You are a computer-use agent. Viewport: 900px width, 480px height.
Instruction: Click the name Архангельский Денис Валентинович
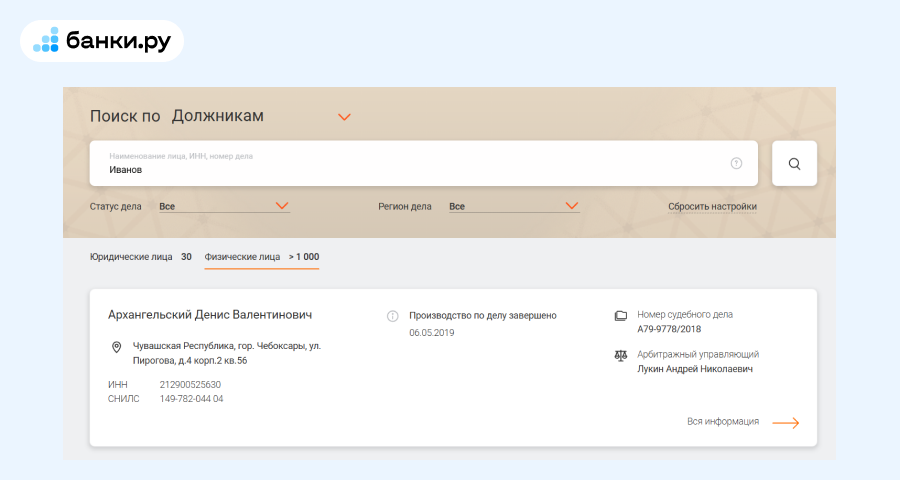pyautogui.click(x=210, y=314)
